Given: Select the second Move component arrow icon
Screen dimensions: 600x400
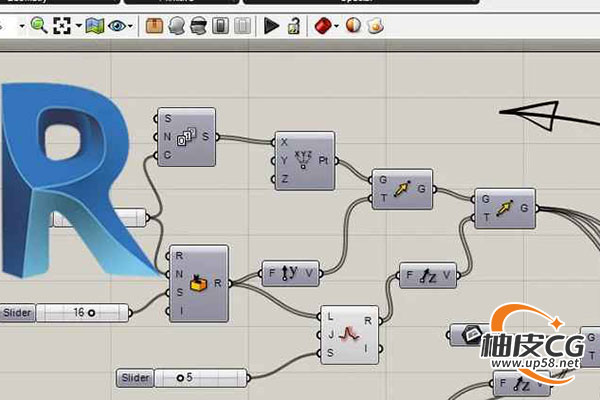Looking at the screenshot, I should tap(504, 208).
